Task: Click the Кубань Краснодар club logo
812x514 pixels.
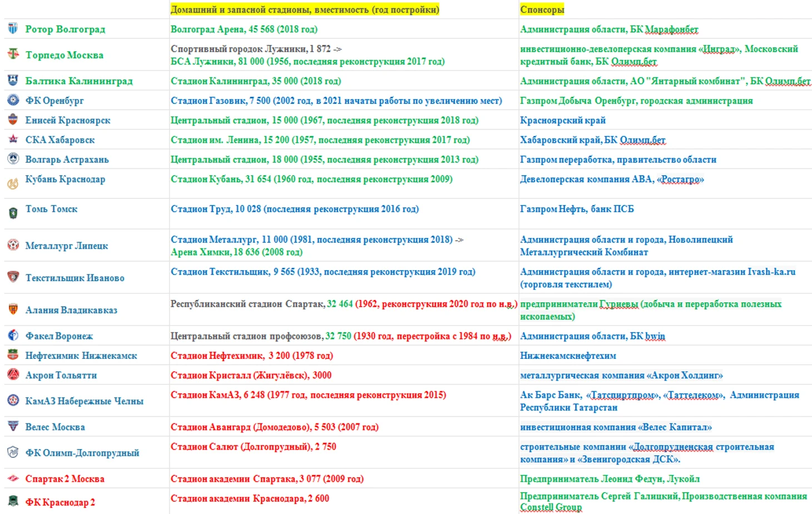Action: coord(13,183)
